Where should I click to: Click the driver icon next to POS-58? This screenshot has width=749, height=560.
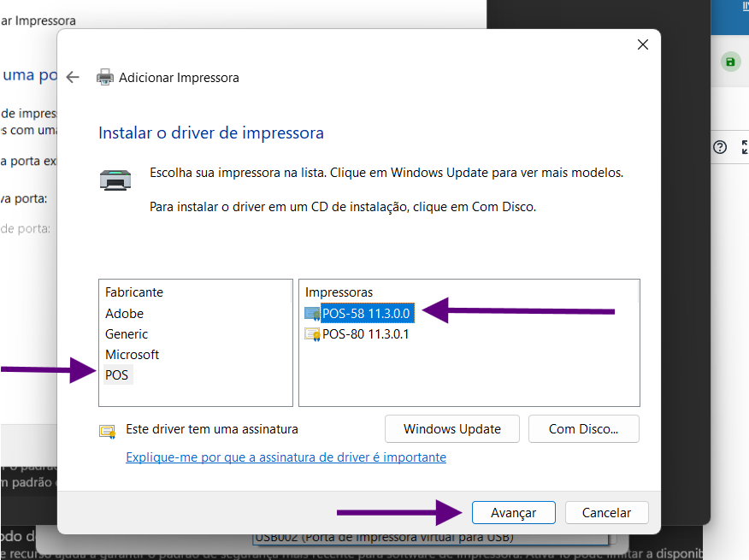(x=312, y=314)
